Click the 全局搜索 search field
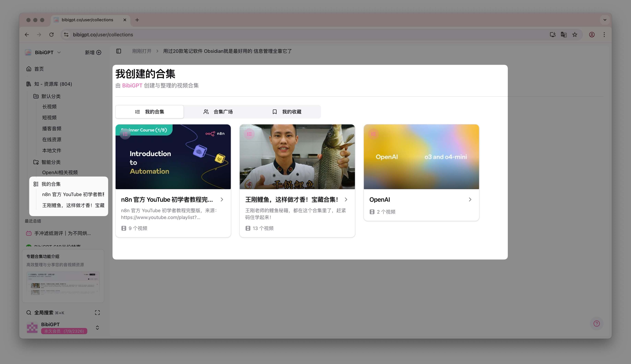 tap(44, 312)
